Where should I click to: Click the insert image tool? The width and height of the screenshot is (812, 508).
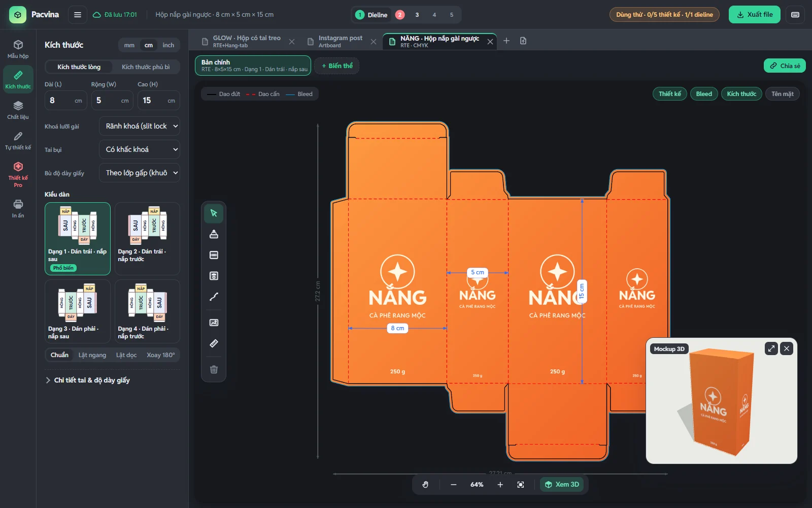point(214,323)
